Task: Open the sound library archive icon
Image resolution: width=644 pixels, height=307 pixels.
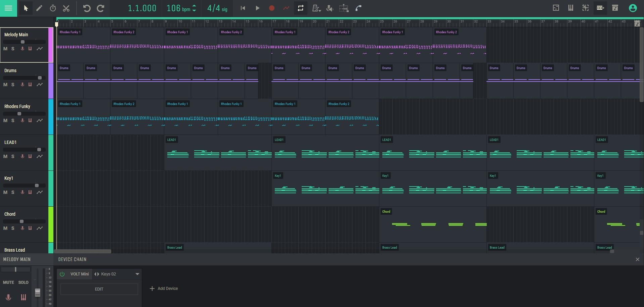Action: 615,8
